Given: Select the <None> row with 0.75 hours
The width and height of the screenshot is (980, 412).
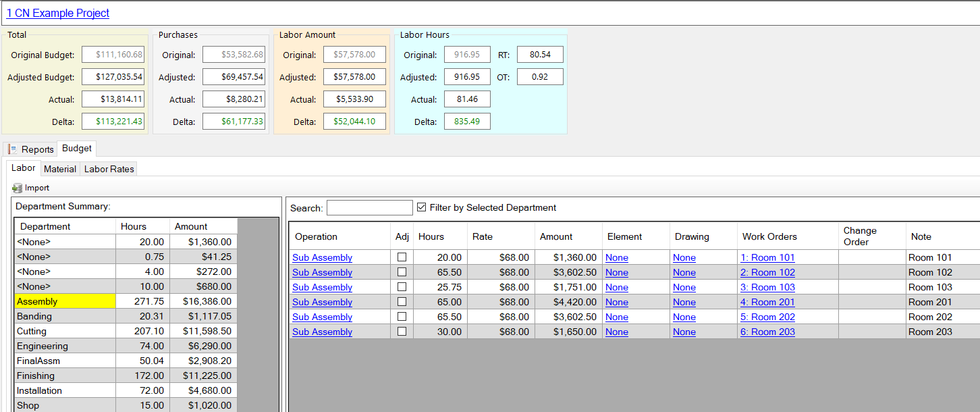Looking at the screenshot, I should pyautogui.click(x=126, y=257).
